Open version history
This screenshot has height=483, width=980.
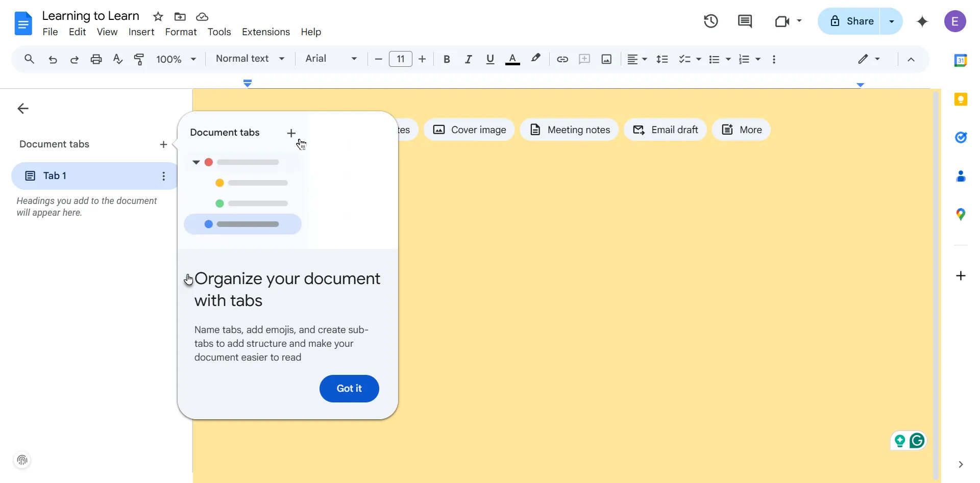tap(711, 21)
